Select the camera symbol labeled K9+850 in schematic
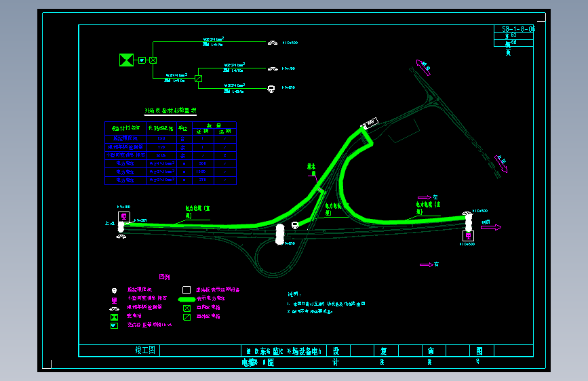 coord(271,89)
